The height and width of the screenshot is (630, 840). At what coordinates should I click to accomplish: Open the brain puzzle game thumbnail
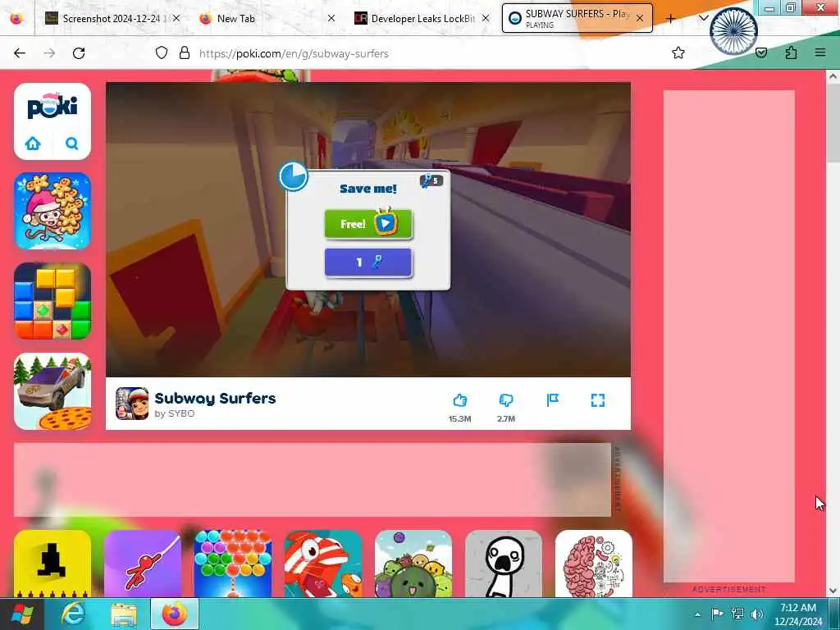594,564
